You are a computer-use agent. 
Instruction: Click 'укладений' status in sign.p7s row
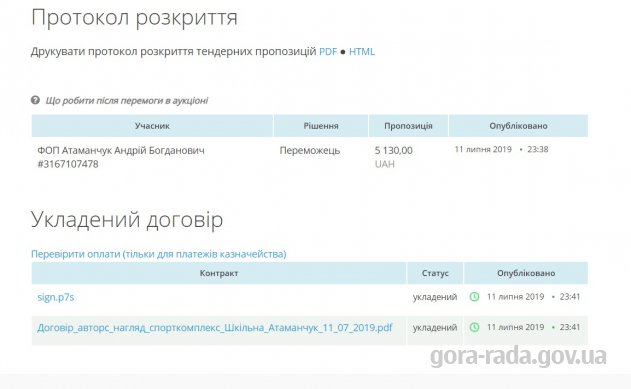click(435, 297)
